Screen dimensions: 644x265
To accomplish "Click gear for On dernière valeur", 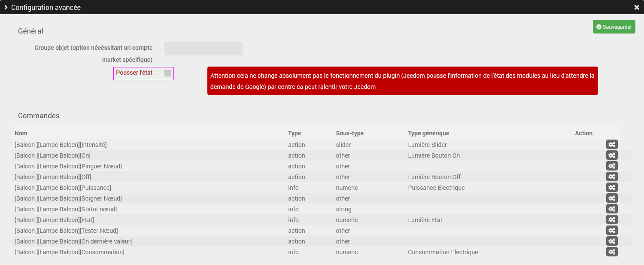I will tap(612, 241).
